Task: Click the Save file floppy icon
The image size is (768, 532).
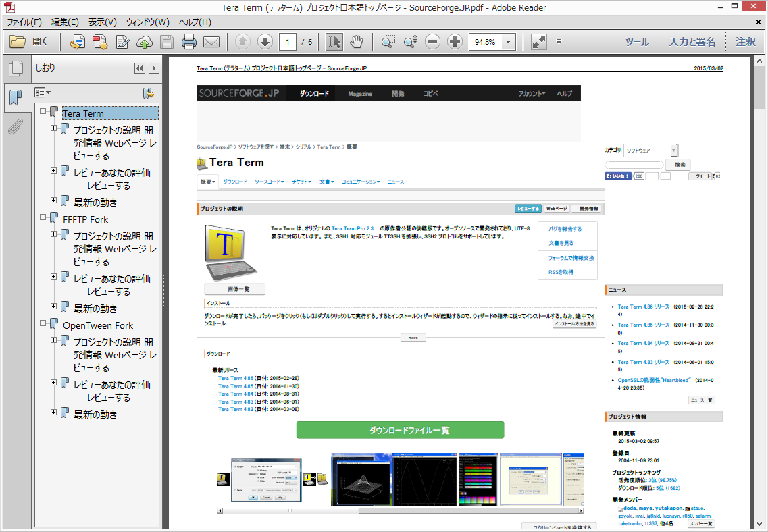Action: point(167,42)
